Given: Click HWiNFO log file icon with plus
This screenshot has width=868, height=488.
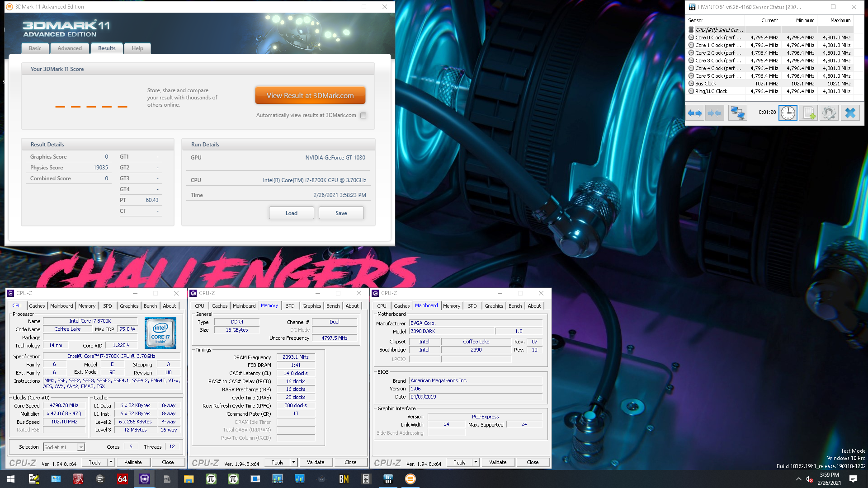Looking at the screenshot, I should (x=808, y=113).
